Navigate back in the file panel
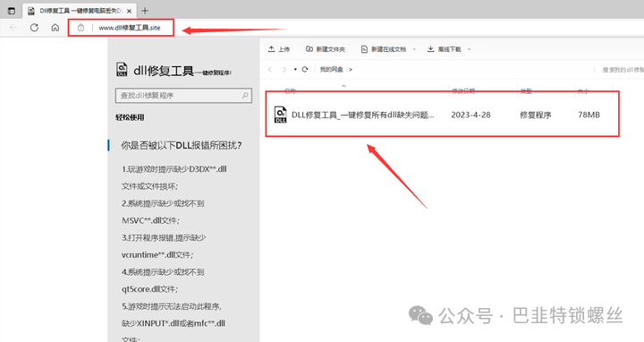 (x=270, y=70)
